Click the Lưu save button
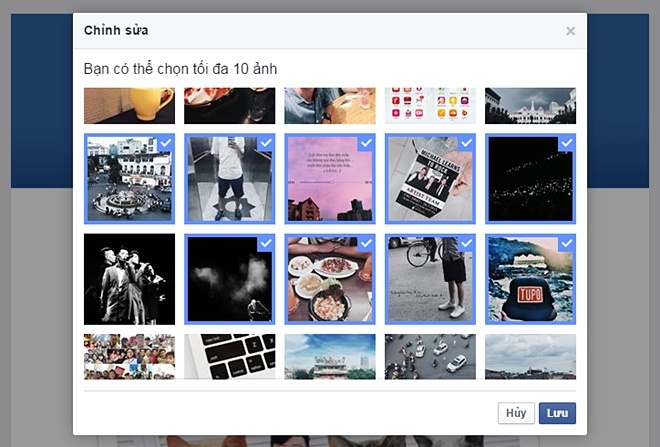This screenshot has height=447, width=660. [x=557, y=412]
